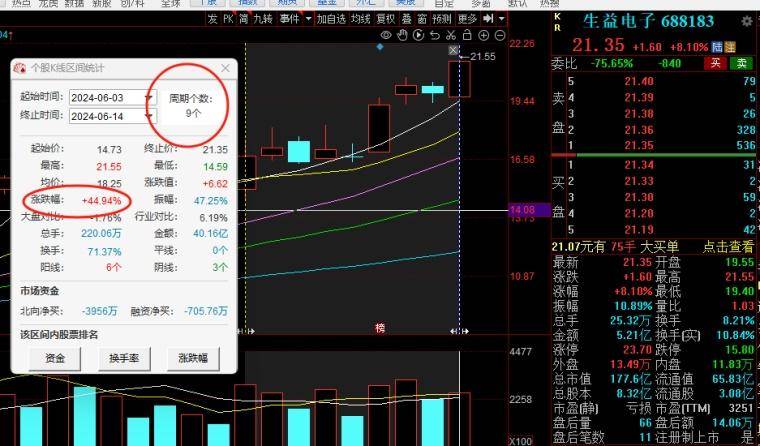Select the hand pan tool
This screenshot has height=446, width=760.
click(402, 35)
